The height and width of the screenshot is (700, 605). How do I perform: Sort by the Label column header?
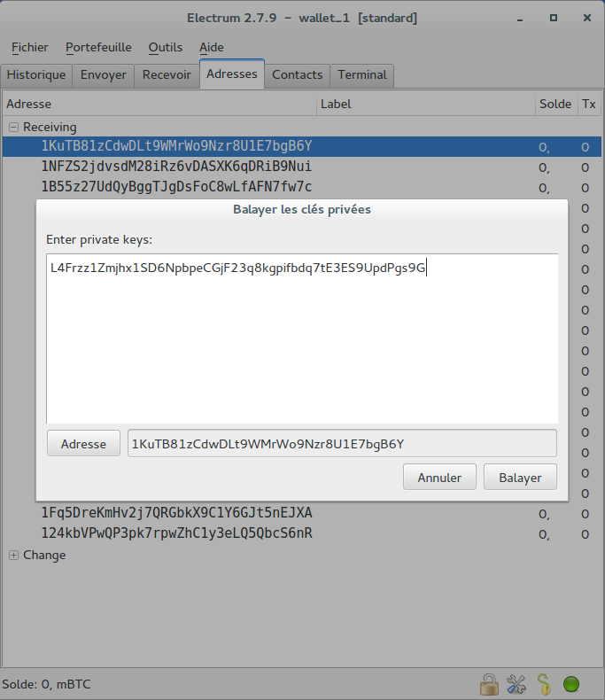(426, 104)
